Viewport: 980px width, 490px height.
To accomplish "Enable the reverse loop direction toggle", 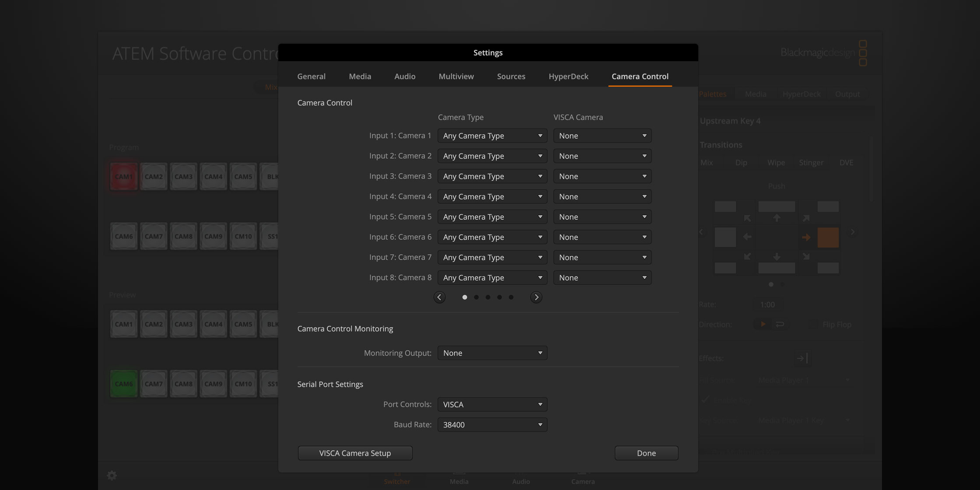I will click(x=780, y=324).
